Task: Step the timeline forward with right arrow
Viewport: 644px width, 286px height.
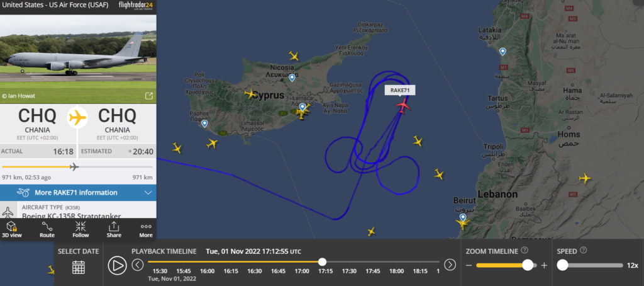Action: pyautogui.click(x=450, y=265)
